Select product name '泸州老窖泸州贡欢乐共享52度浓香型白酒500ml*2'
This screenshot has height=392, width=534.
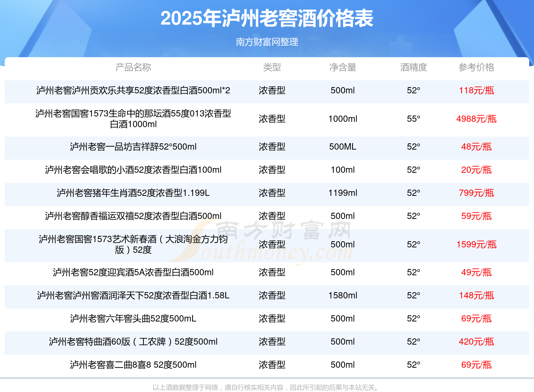133,90
